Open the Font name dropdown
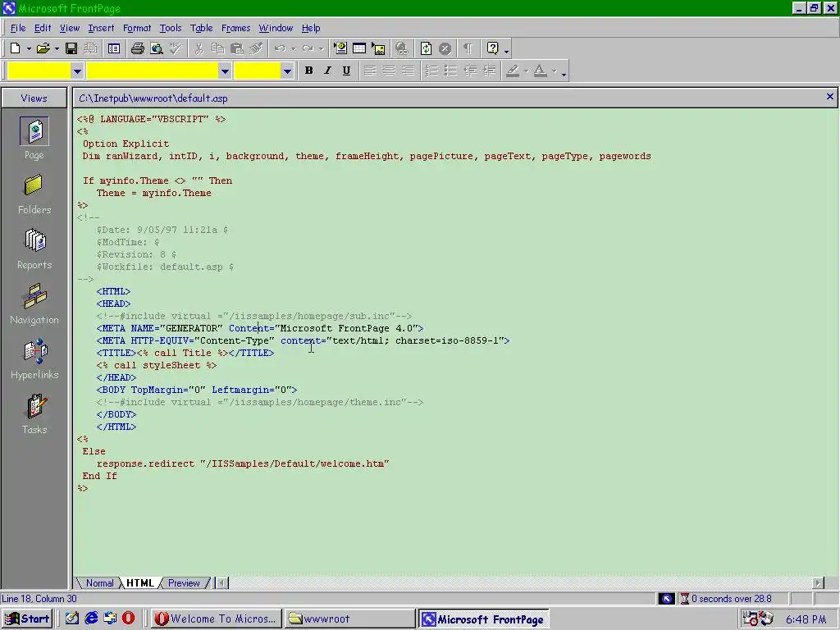The width and height of the screenshot is (840, 630). [225, 71]
